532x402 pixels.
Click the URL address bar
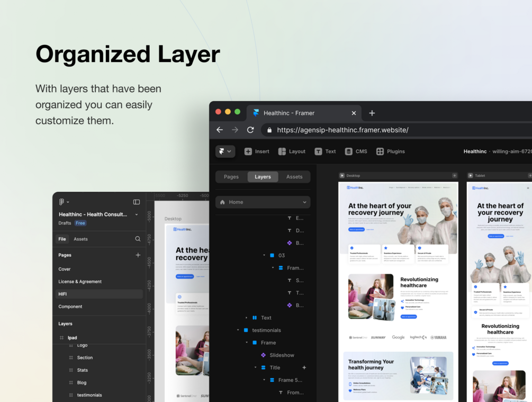point(397,130)
